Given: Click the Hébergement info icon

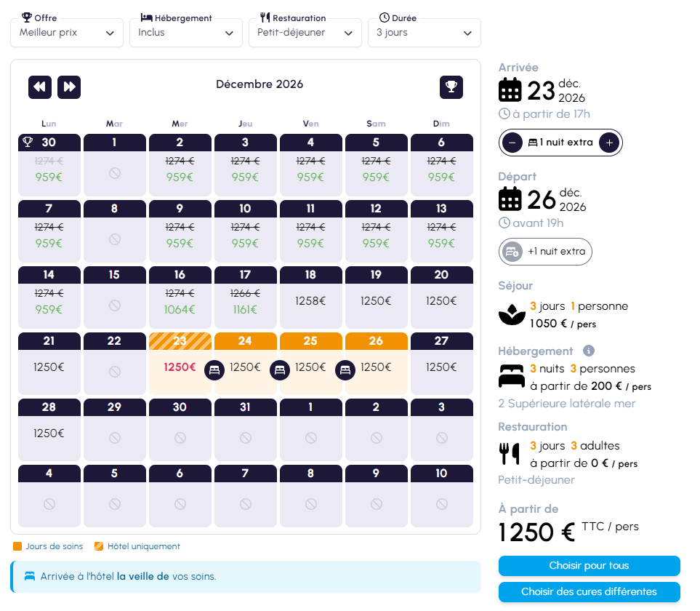Looking at the screenshot, I should point(589,351).
